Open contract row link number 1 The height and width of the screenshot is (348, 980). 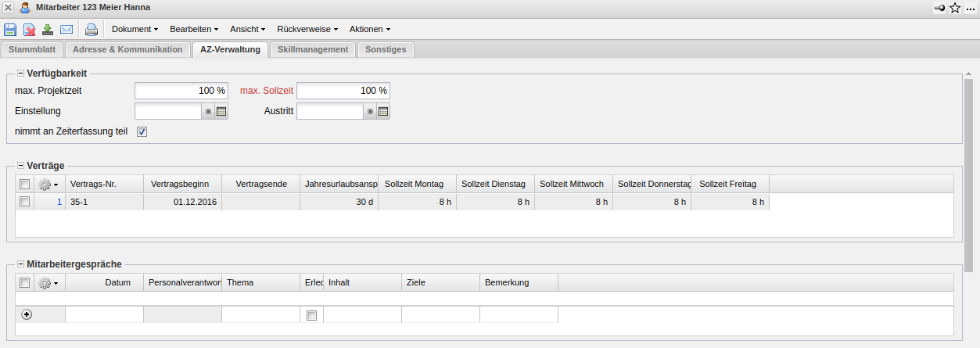click(x=59, y=202)
